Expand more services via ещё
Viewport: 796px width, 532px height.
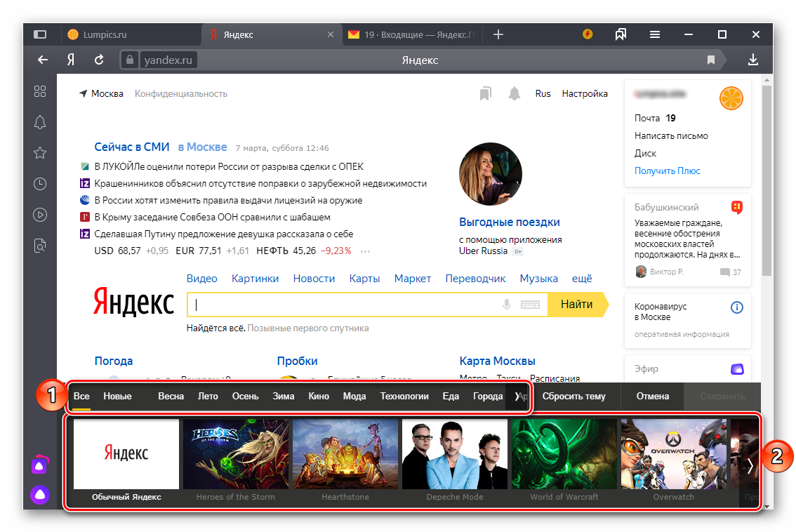[582, 278]
